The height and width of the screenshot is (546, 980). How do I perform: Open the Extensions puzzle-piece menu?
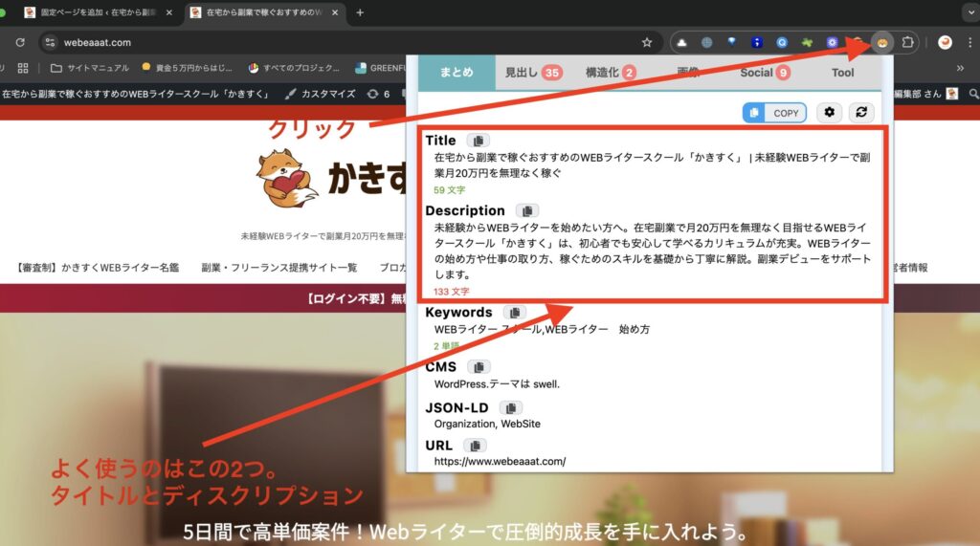[x=907, y=42]
